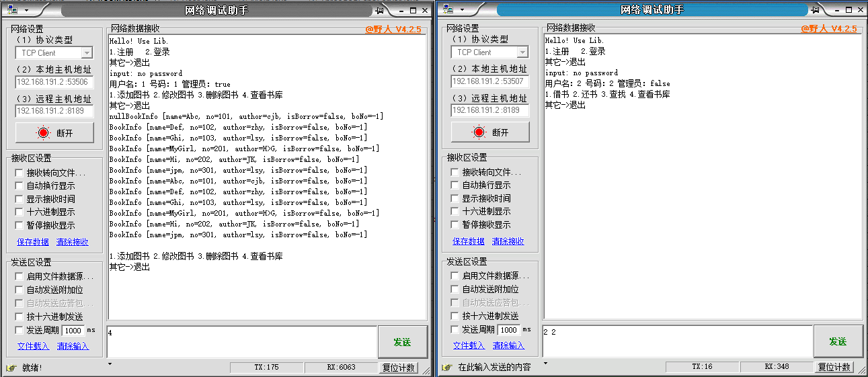Enable 按十六进制发送 in right window
Viewport: 868px width, 377px height.
click(455, 316)
